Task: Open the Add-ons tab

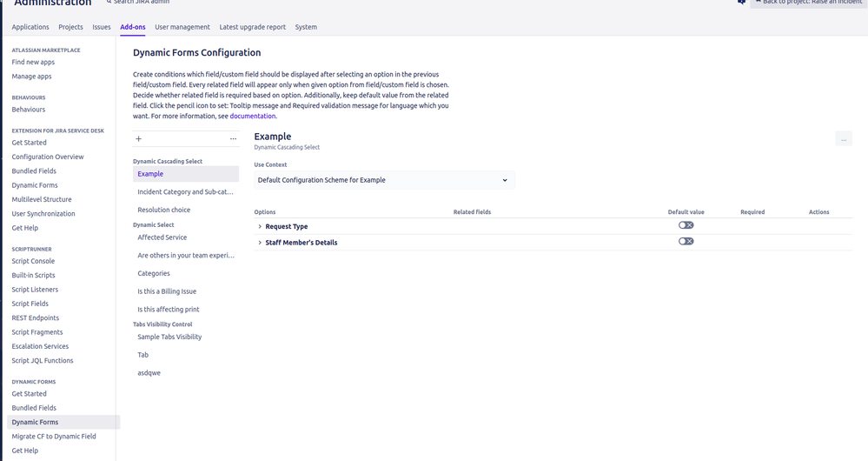Action: click(133, 27)
